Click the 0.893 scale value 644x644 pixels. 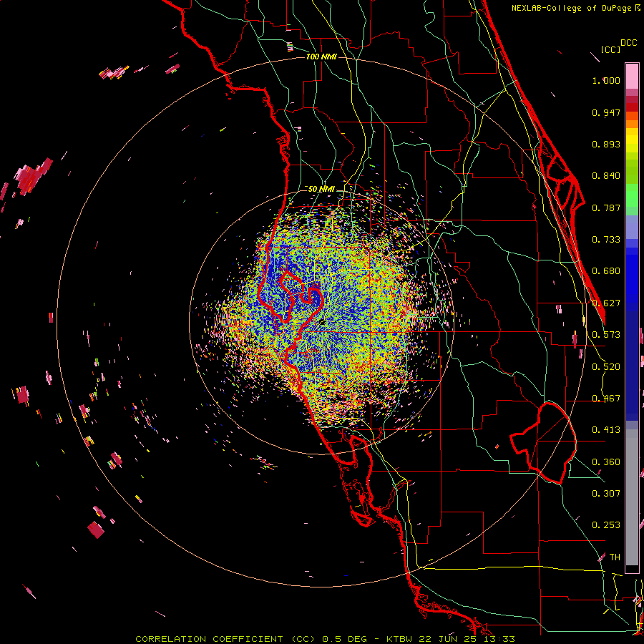click(x=606, y=144)
